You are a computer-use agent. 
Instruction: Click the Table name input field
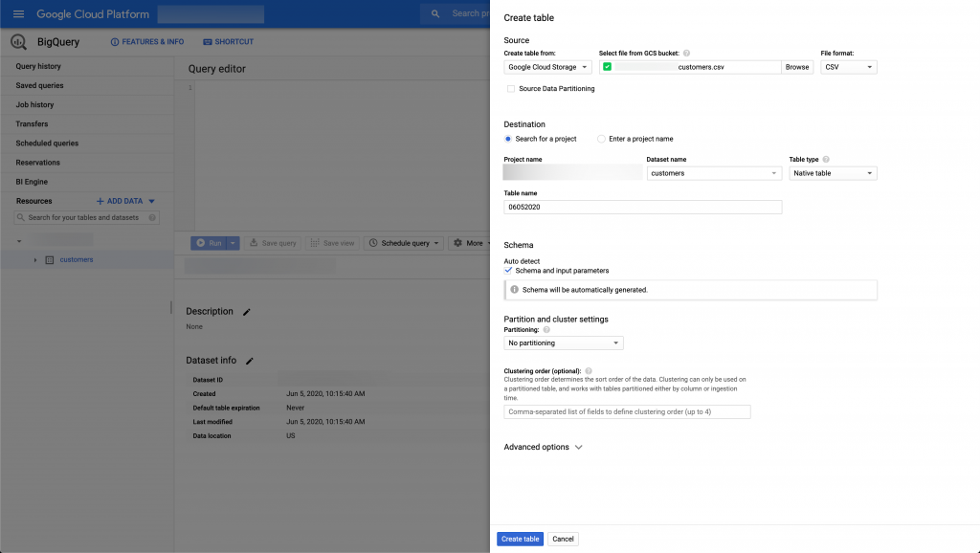(642, 207)
